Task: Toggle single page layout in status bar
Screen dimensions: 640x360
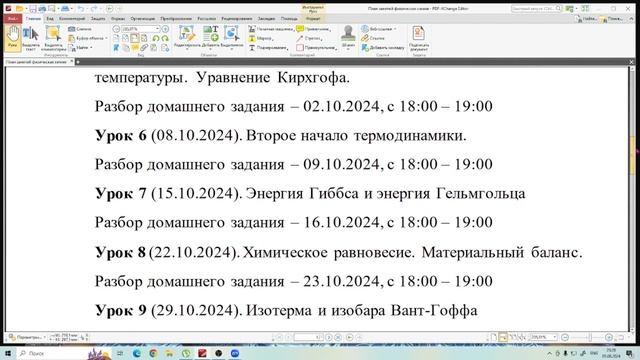Action: tap(493, 338)
